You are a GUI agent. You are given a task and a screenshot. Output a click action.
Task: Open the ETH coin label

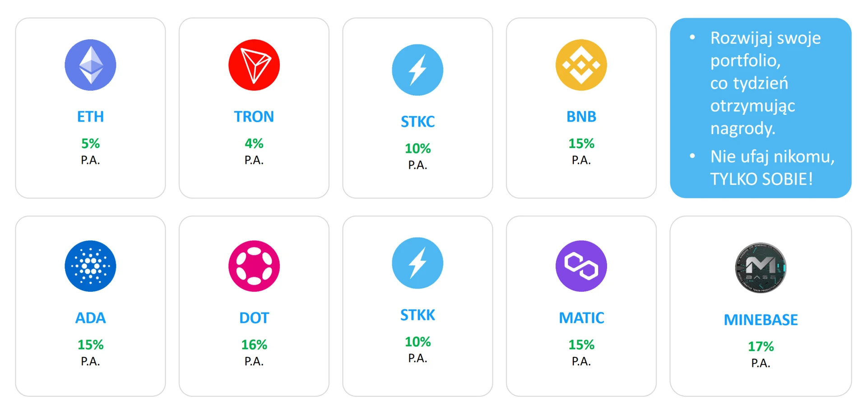point(90,117)
